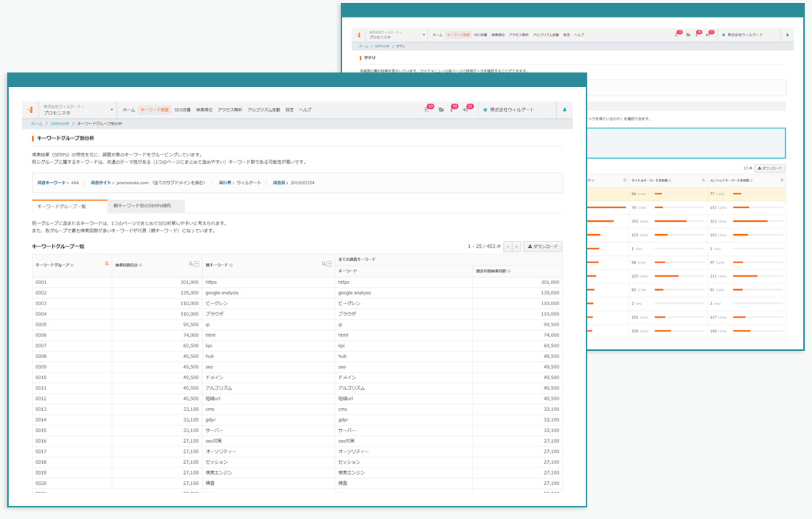Screen dimensions: 812x519
Task: Sort by 検索回数合計 column
Action: tap(191, 264)
